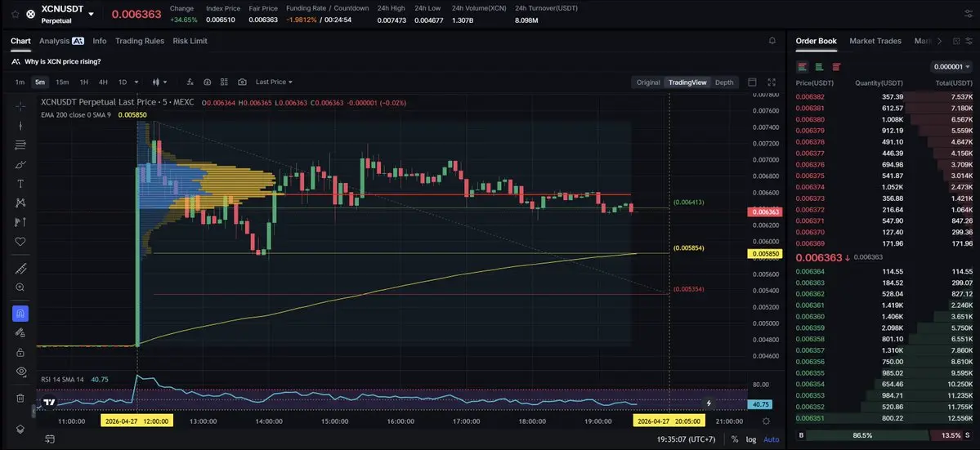The image size is (980, 450).
Task: Switch chart to Depth view
Action: 724,82
